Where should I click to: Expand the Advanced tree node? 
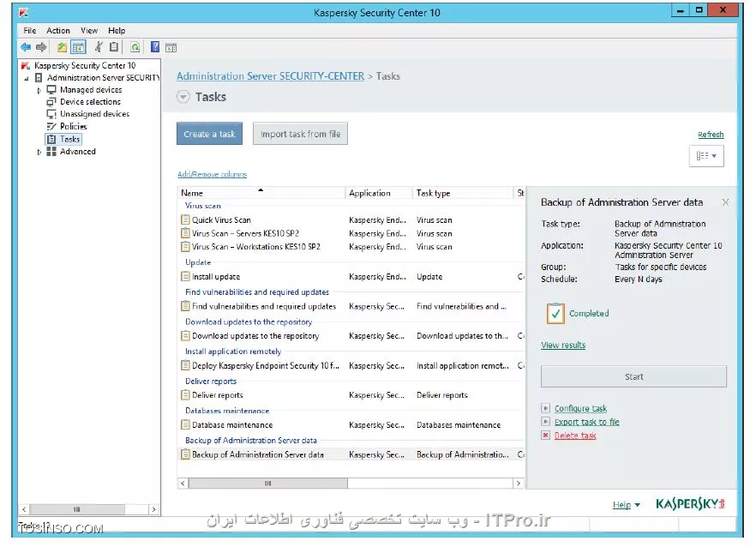tap(39, 152)
